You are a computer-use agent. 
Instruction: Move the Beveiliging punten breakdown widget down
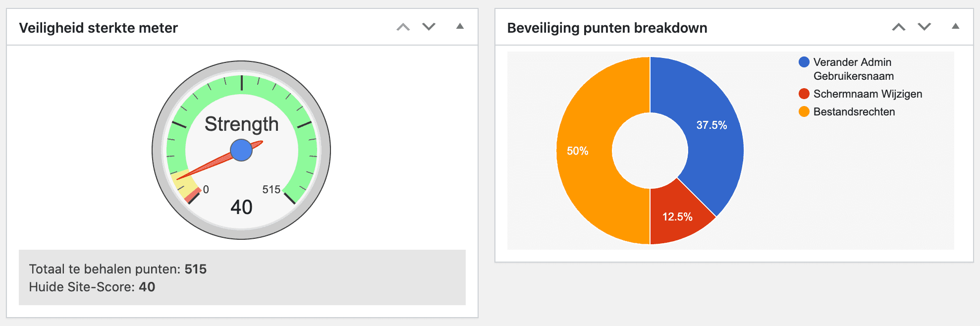point(924,27)
